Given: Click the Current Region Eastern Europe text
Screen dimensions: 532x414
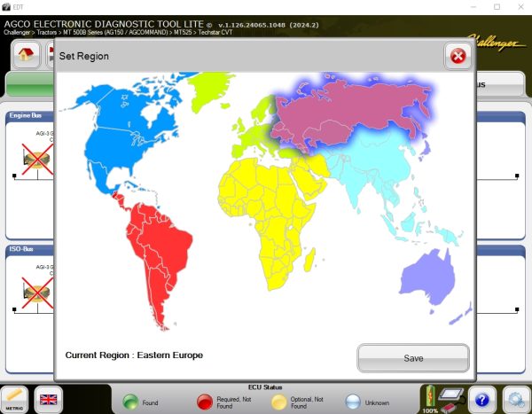Looking at the screenshot, I should 134,355.
